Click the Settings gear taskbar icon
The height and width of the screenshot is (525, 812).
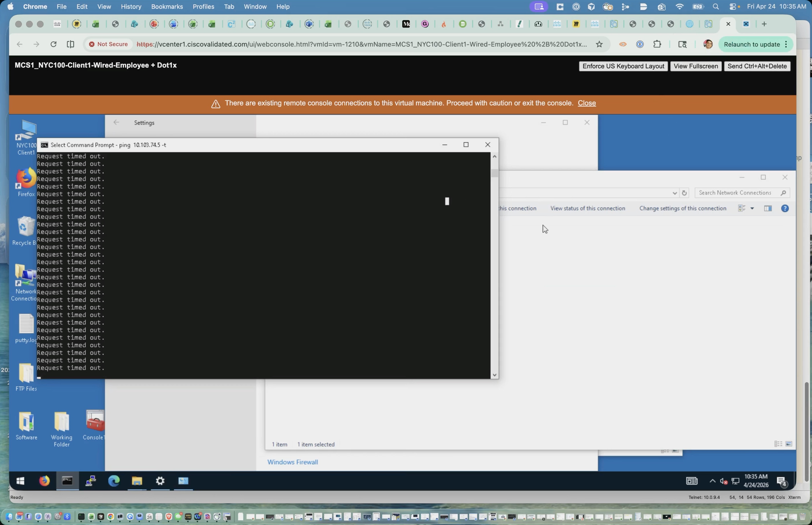[x=160, y=481]
